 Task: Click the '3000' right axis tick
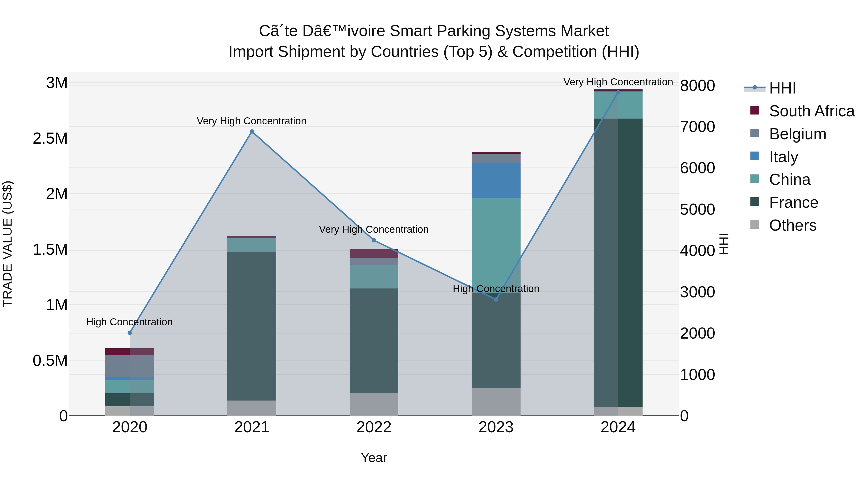698,292
